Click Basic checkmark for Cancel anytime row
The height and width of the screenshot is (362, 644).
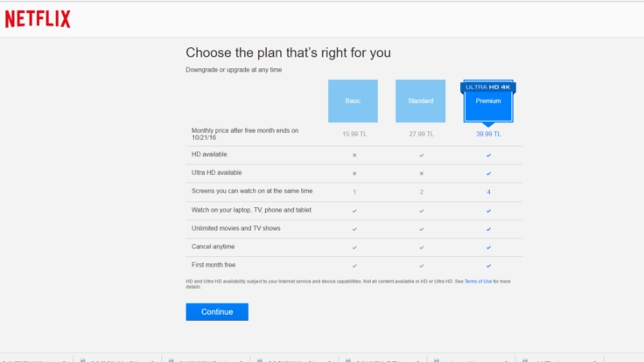click(x=354, y=247)
